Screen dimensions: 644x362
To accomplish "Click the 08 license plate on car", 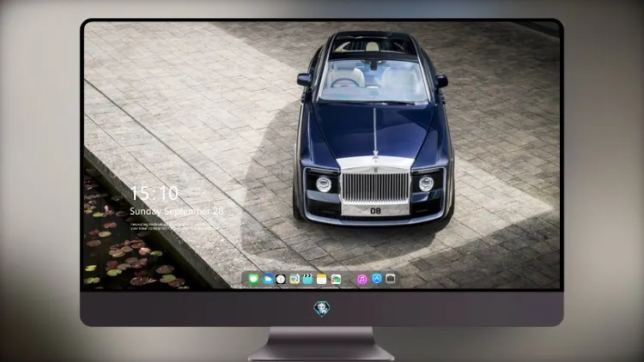I will point(375,210).
